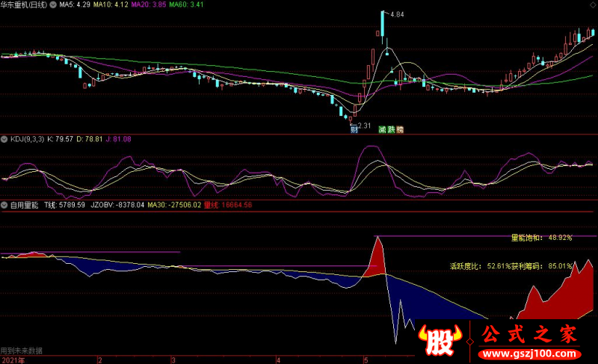Select the MA10 moving average label
Image resolution: width=598 pixels, height=364 pixels.
pyautogui.click(x=109, y=4)
